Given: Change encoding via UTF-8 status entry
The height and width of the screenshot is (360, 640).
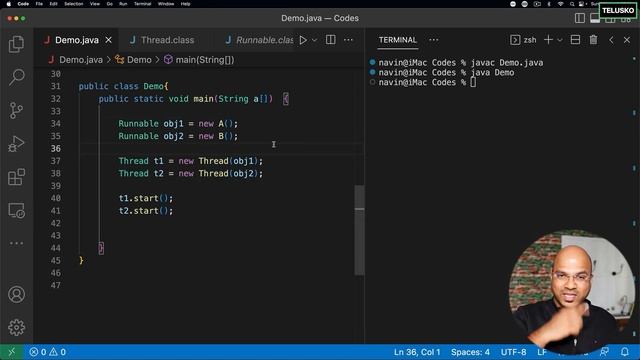Looking at the screenshot, I should [x=513, y=352].
